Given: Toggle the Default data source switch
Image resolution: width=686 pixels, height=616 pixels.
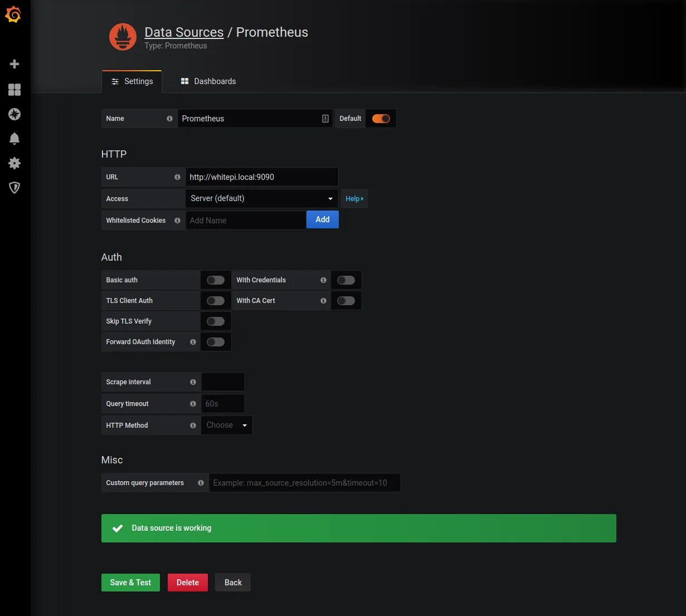Looking at the screenshot, I should coord(381,119).
